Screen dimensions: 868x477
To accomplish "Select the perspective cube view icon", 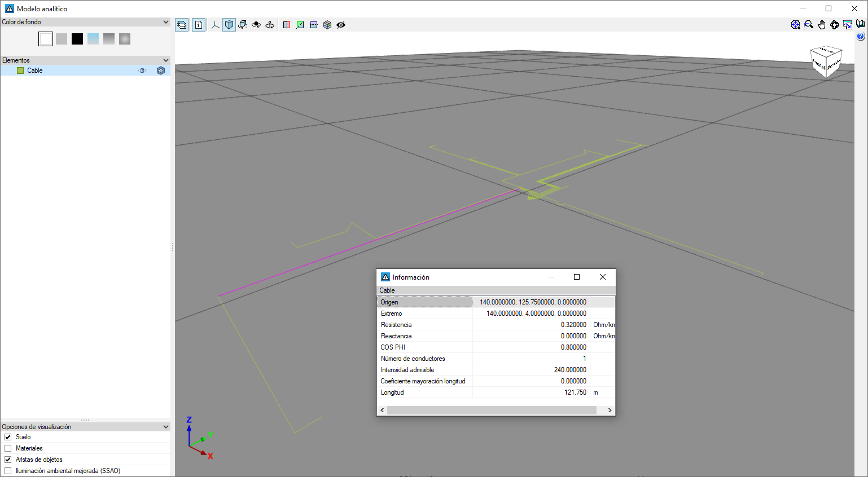I will pos(229,25).
